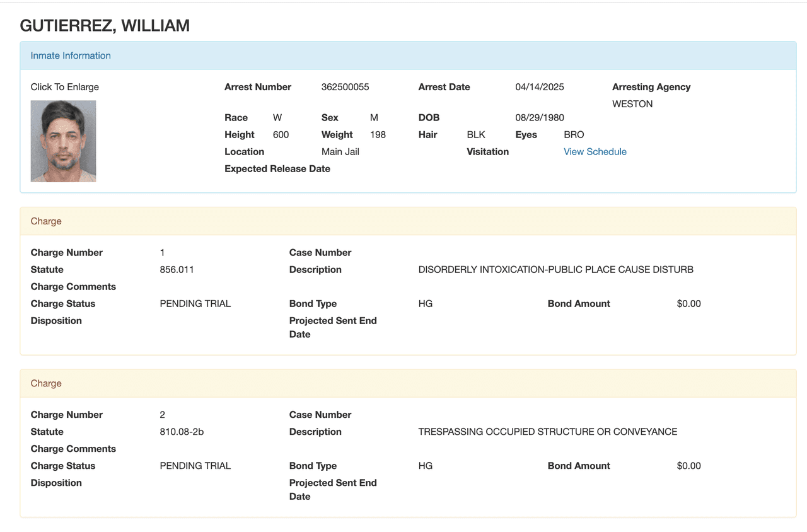Click the $0.00 bond amount for charge 2

tap(688, 465)
